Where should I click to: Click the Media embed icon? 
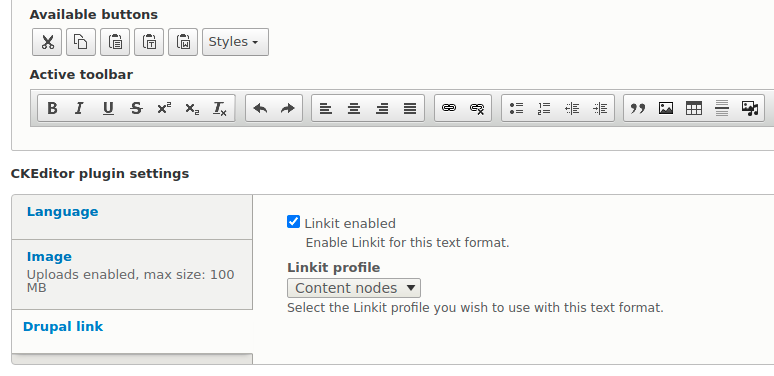pyautogui.click(x=750, y=108)
